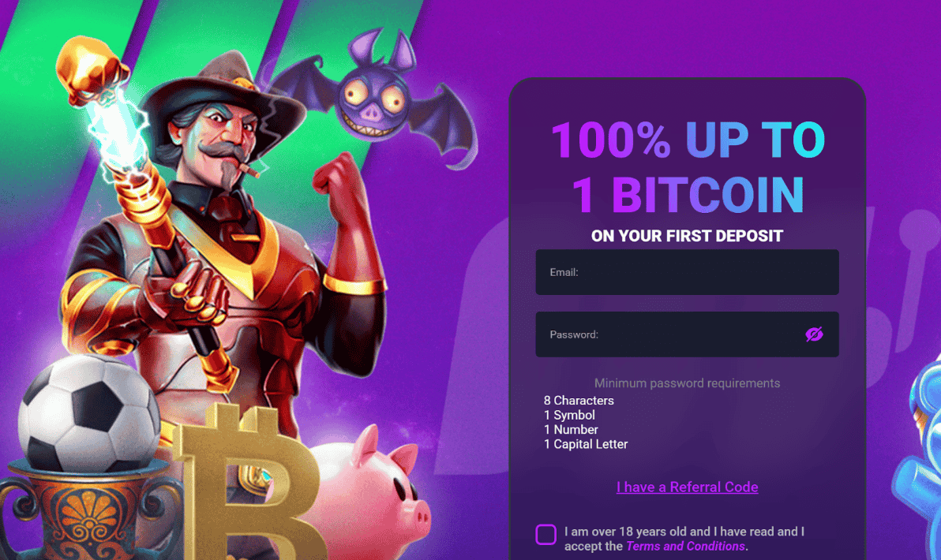This screenshot has height=560, width=941.
Task: Click the purple bat mascot
Action: pos(371,96)
